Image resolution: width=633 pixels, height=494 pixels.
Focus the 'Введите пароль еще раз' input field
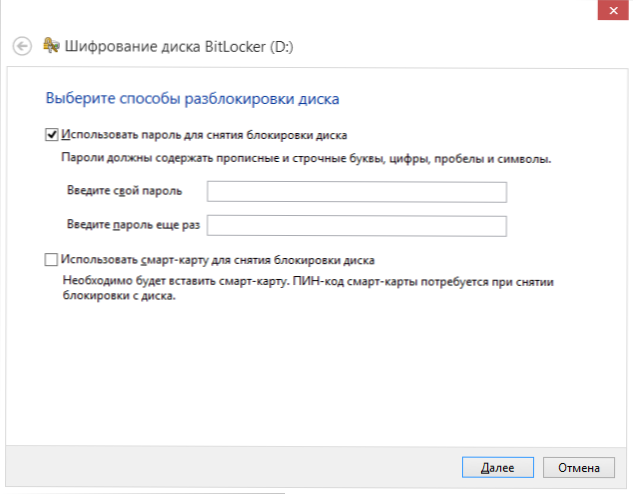pyautogui.click(x=357, y=226)
